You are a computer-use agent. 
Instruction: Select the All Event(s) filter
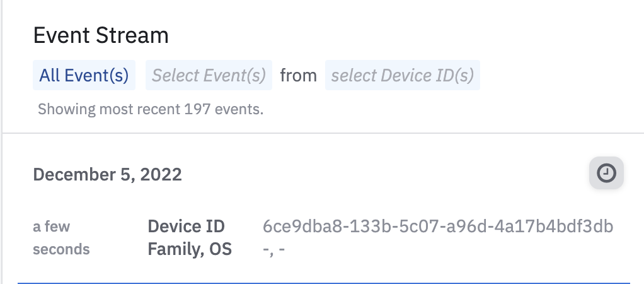[x=84, y=76]
